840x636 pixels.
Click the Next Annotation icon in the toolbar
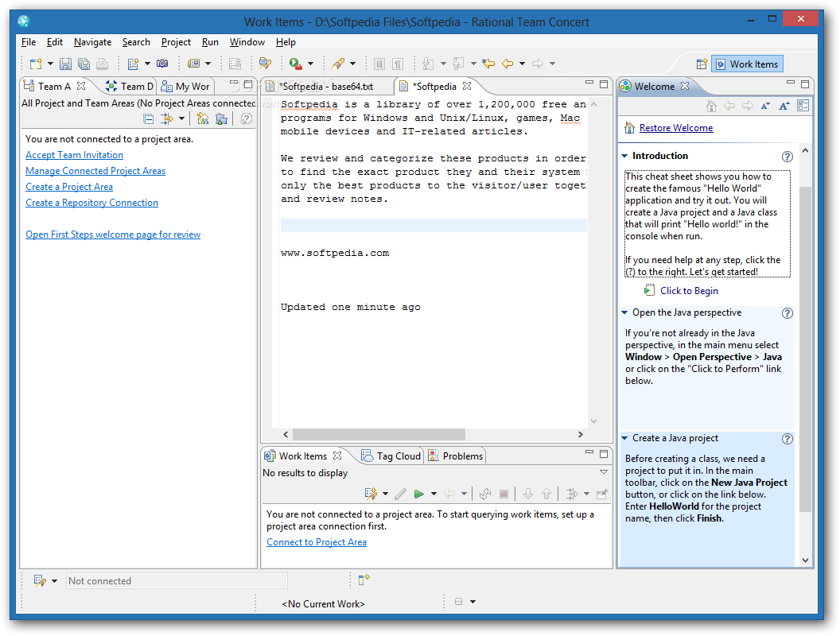pyautogui.click(x=427, y=64)
